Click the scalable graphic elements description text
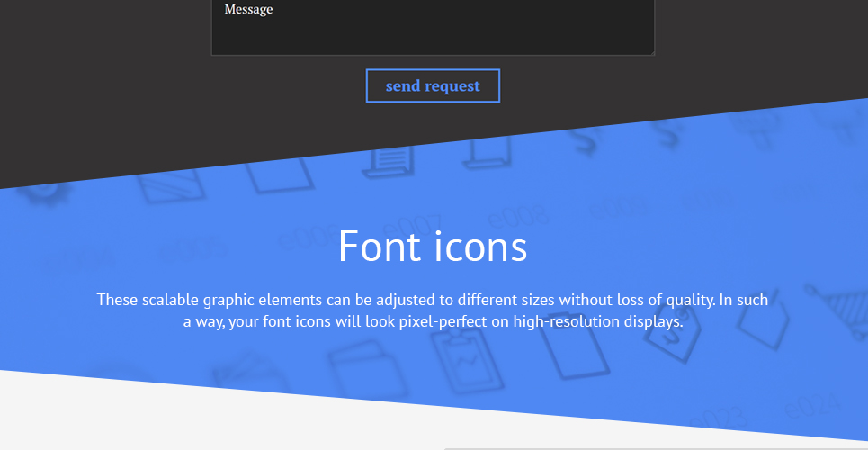This screenshot has height=450, width=868. click(433, 310)
